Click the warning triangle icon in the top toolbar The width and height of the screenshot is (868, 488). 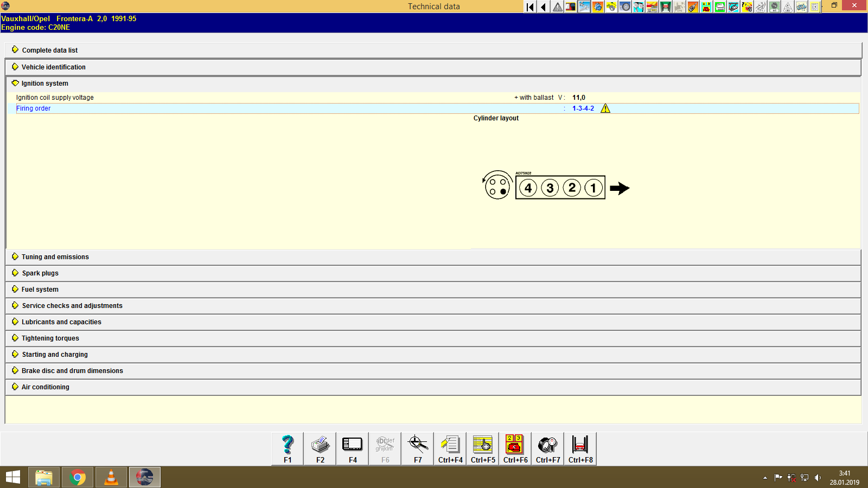557,7
